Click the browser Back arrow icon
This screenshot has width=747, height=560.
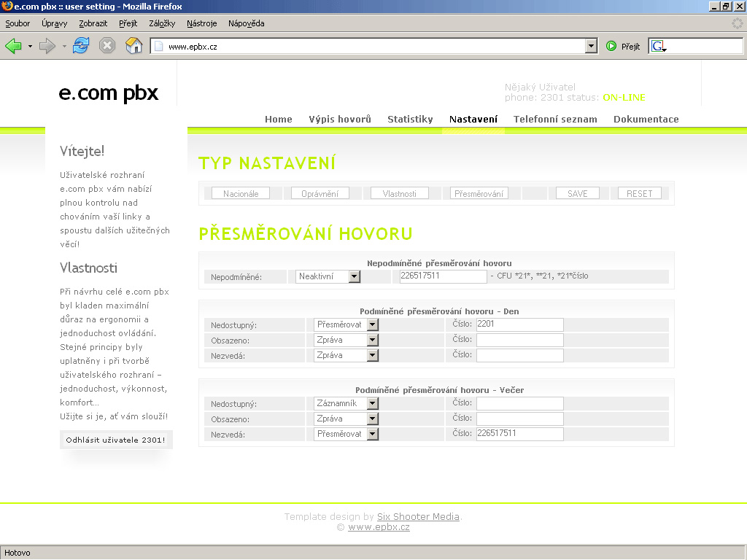[x=13, y=46]
